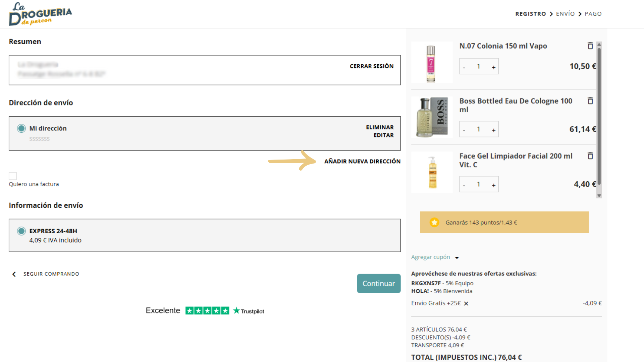Click Boss Bottled Eau De Cologne title
The image size is (644, 362).
pos(516,105)
